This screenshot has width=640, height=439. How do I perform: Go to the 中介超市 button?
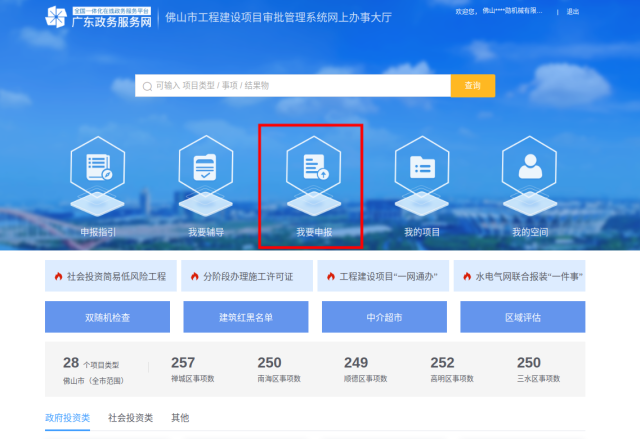tap(384, 317)
